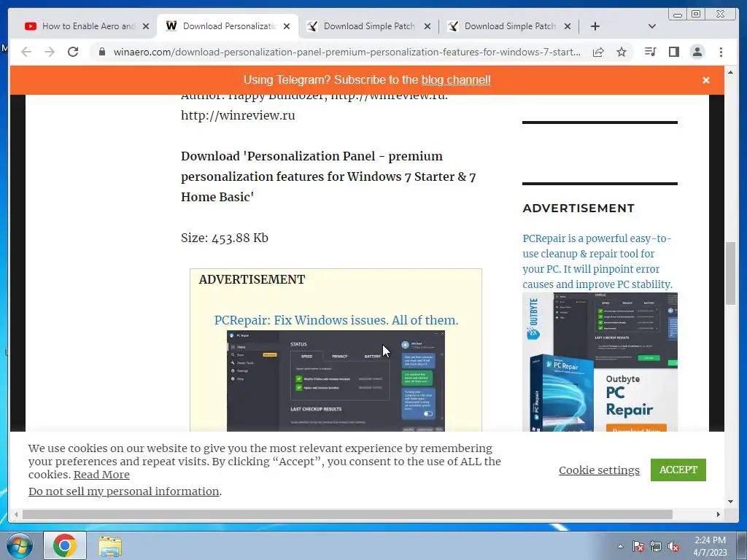The height and width of the screenshot is (560, 747).
Task: Switch to first Download Simple Patch tab
Action: point(369,26)
